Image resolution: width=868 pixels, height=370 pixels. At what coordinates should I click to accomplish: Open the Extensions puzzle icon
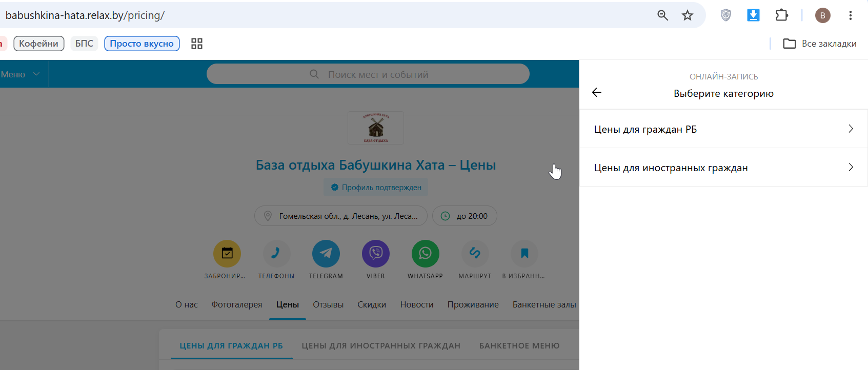(781, 15)
